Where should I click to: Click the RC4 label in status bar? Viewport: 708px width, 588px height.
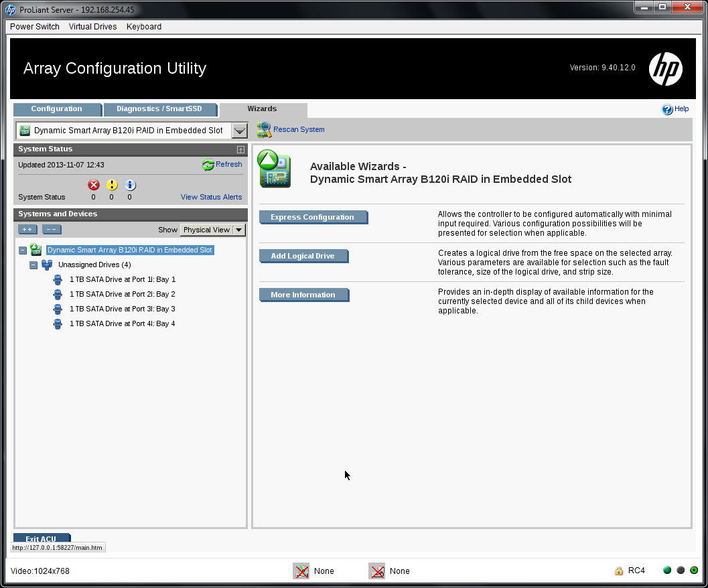click(636, 571)
